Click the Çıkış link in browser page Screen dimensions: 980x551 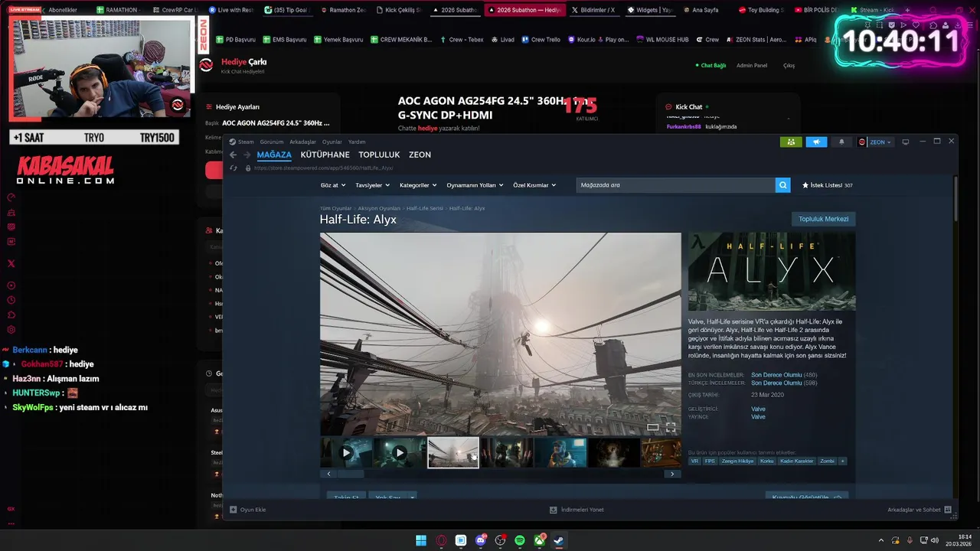[789, 65]
